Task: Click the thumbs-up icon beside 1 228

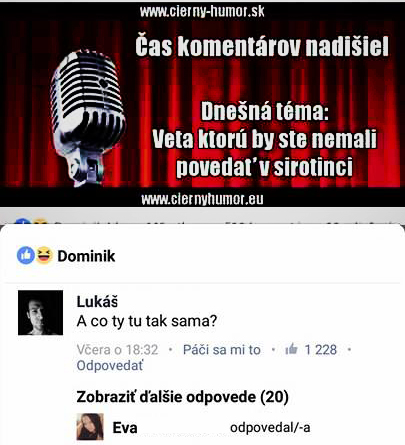Action: pos(291,349)
